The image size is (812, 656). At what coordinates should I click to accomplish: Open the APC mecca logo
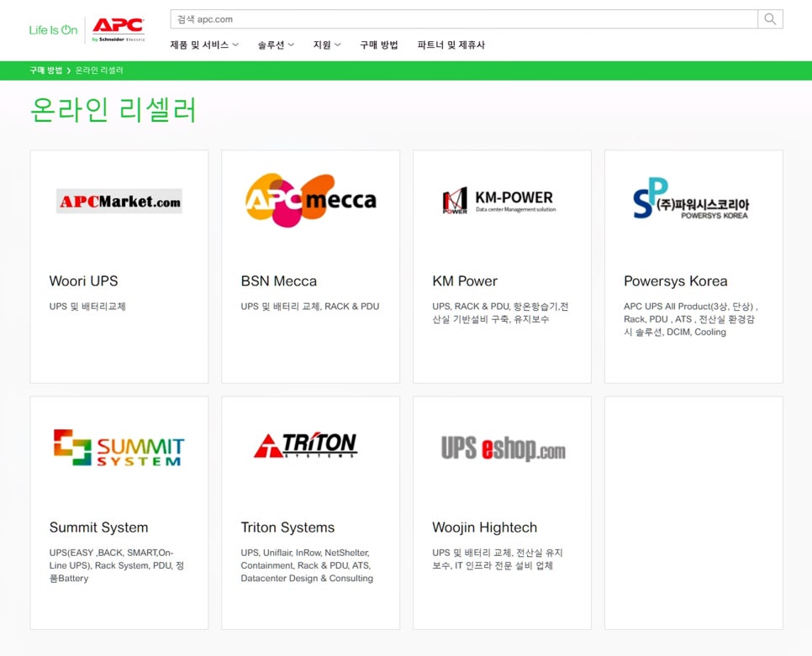[x=311, y=200]
